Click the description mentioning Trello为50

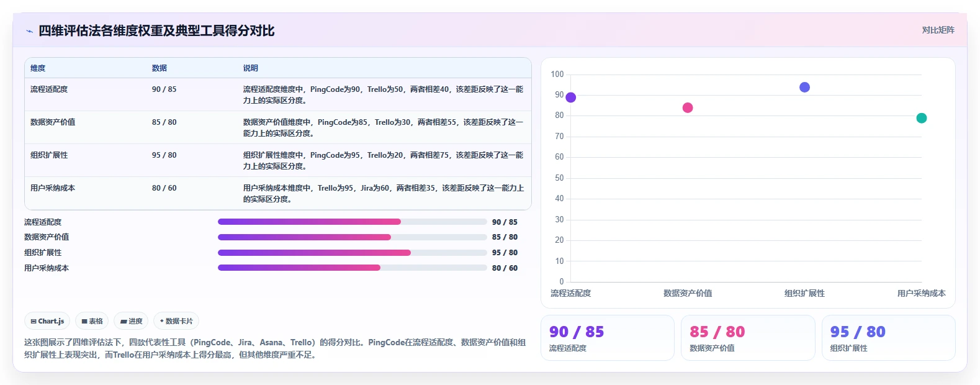tap(384, 95)
